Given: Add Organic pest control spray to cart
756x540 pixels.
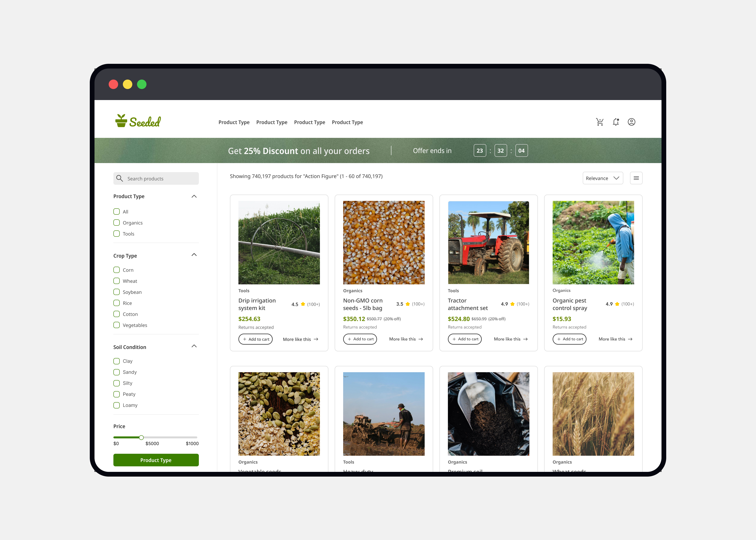Looking at the screenshot, I should coord(570,339).
